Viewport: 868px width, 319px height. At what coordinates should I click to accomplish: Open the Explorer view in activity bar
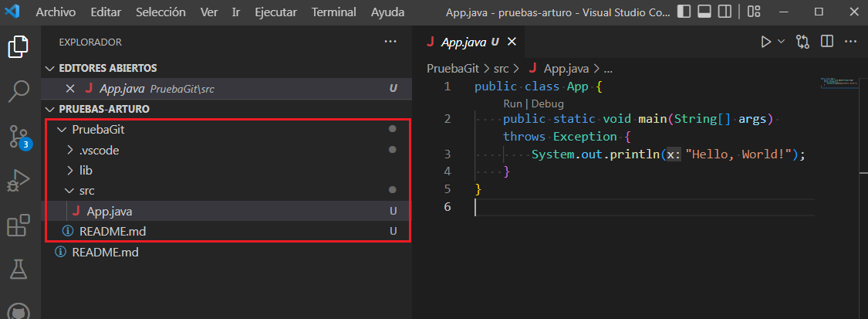[19, 46]
